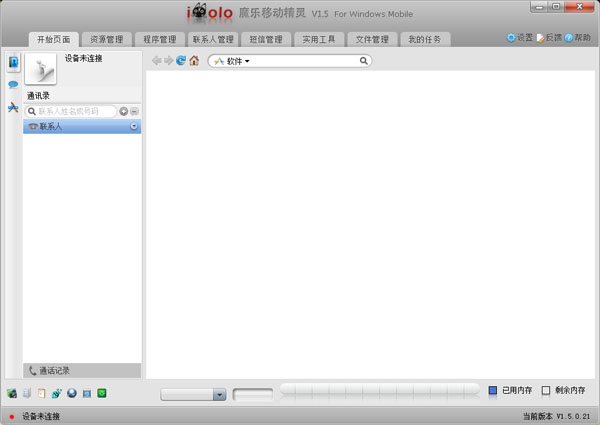Image resolution: width=600 pixels, height=425 pixels.
Task: Switch to the 资源管理 tab
Action: [x=107, y=39]
